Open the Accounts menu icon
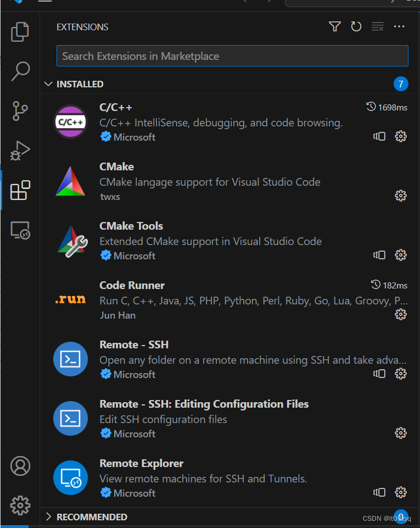The height and width of the screenshot is (528, 420). coord(20,466)
